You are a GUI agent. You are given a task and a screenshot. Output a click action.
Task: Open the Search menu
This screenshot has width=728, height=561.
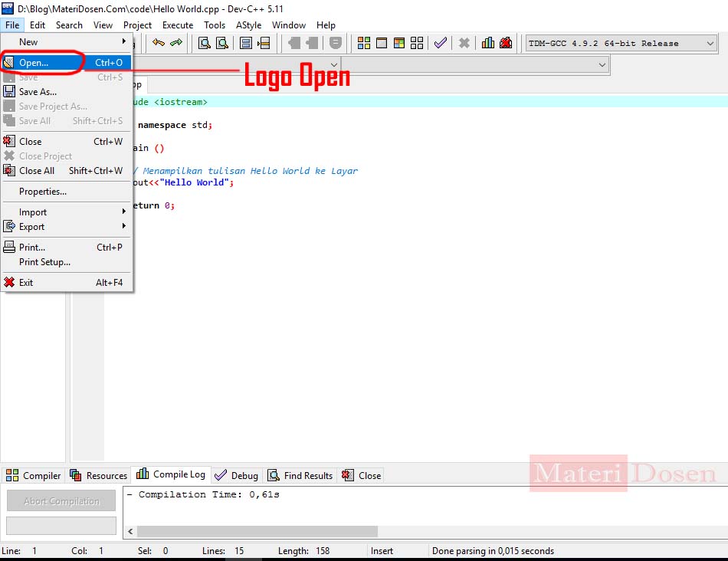click(69, 25)
